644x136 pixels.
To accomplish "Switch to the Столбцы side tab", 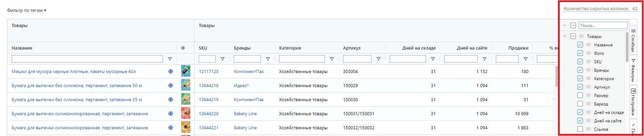I will (633, 40).
